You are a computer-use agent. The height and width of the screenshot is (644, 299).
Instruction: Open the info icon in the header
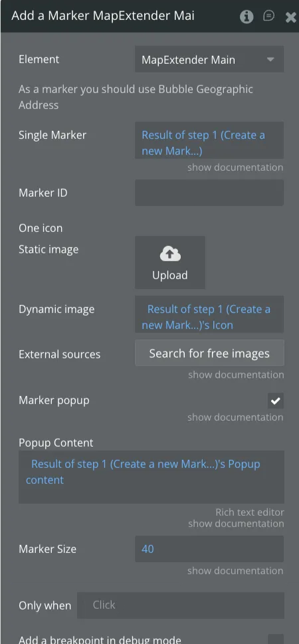click(247, 17)
